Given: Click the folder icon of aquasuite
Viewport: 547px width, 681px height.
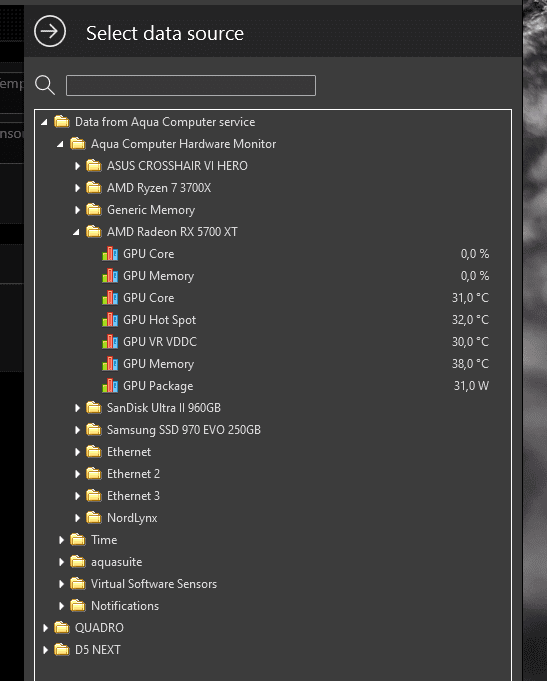Looking at the screenshot, I should click(x=78, y=562).
